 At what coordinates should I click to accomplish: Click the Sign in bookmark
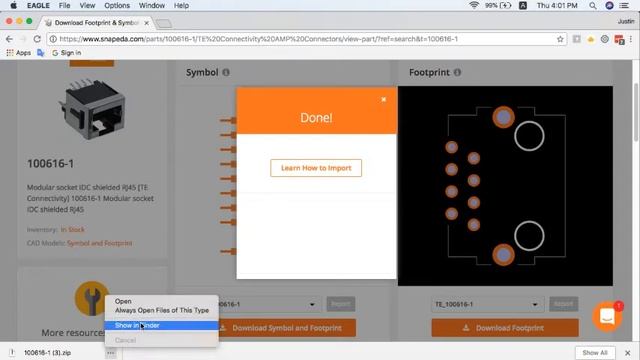[x=67, y=53]
